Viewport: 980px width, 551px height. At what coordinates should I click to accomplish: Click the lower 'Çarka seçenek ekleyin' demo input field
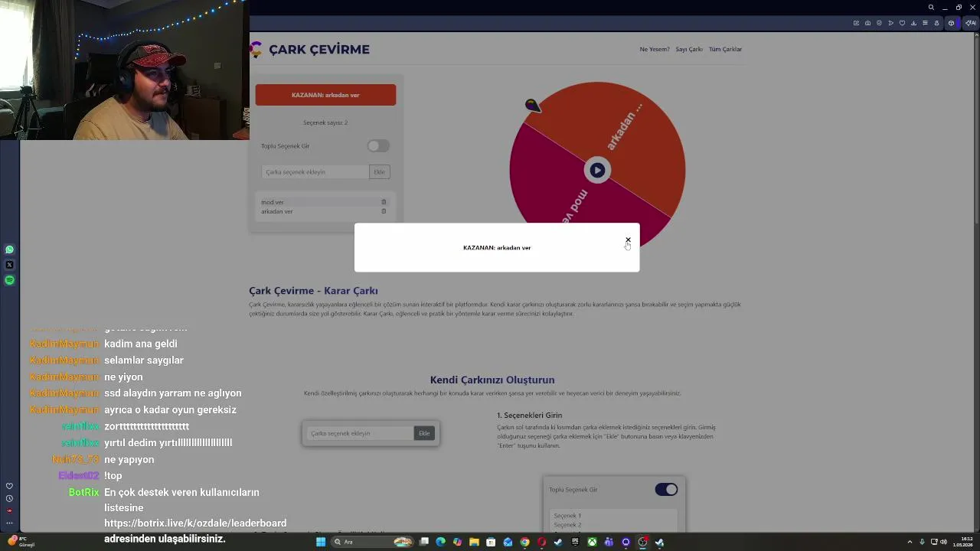pos(361,433)
